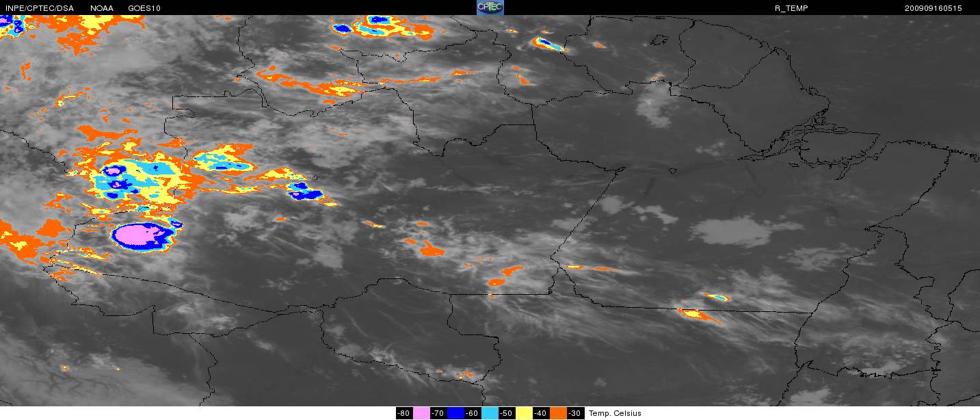The image size is (980, 420).
Task: Click the -80 legend label
Action: (404, 413)
